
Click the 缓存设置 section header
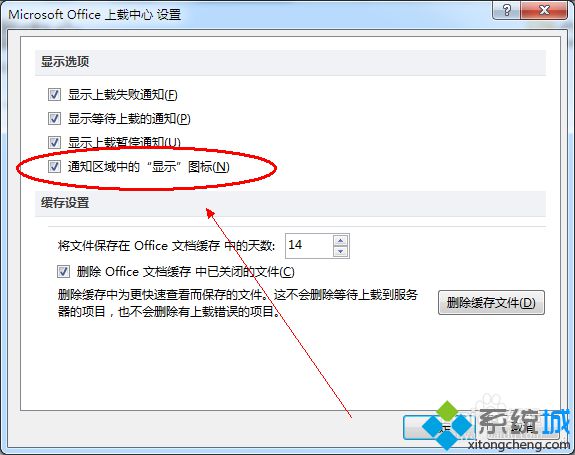65,202
